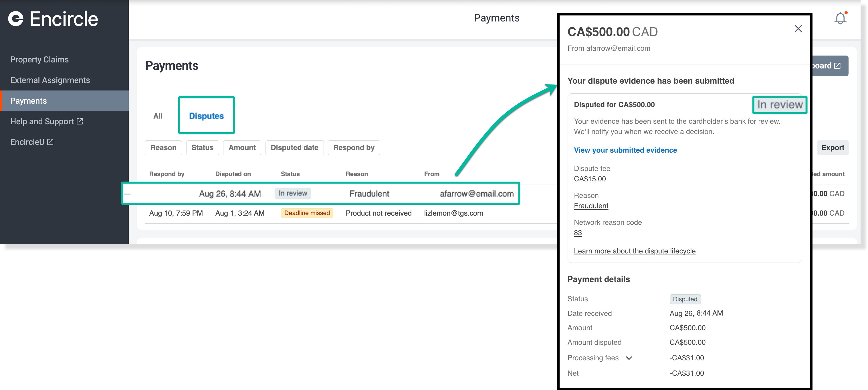
Task: Click the Encircle logo icon
Action: point(16,19)
